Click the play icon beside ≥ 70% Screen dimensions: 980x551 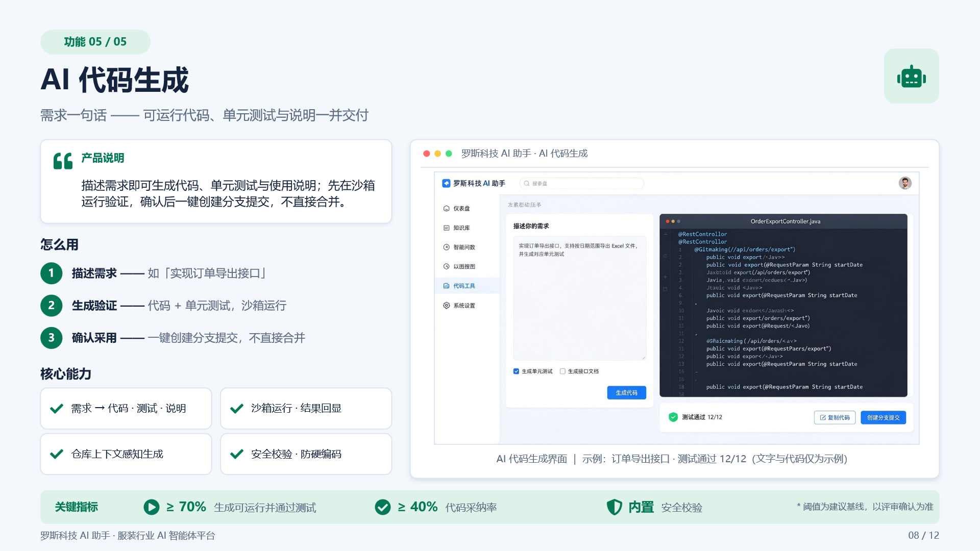151,507
